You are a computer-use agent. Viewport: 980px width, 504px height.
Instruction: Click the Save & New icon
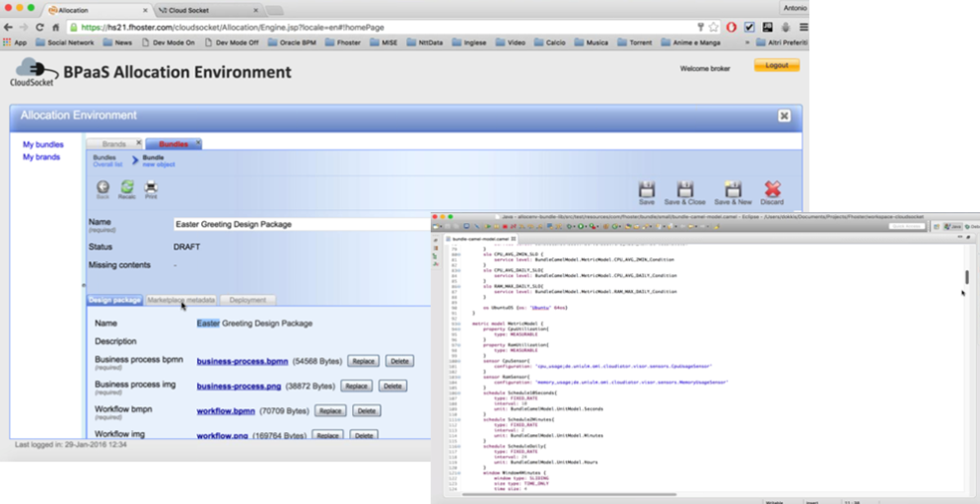pyautogui.click(x=733, y=189)
